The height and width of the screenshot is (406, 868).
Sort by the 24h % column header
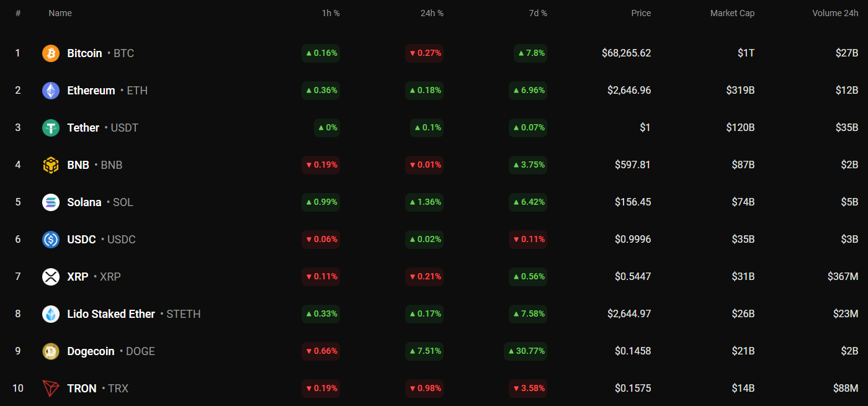tap(432, 13)
